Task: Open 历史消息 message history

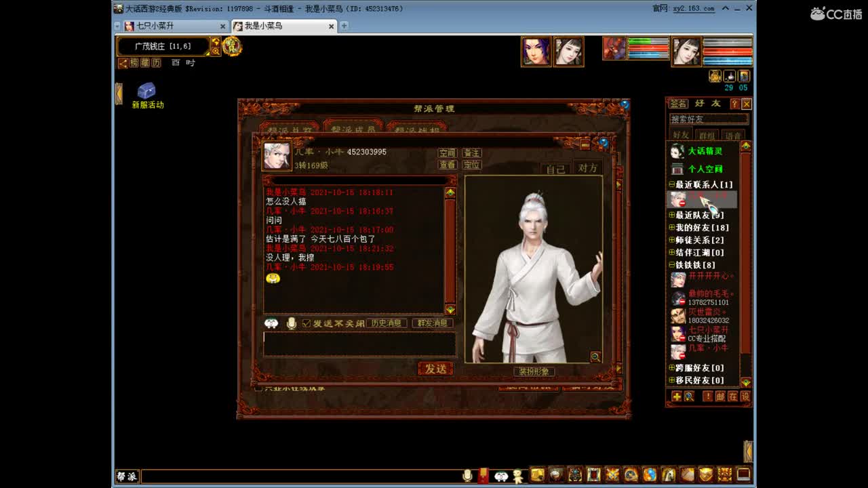Action: (x=387, y=323)
